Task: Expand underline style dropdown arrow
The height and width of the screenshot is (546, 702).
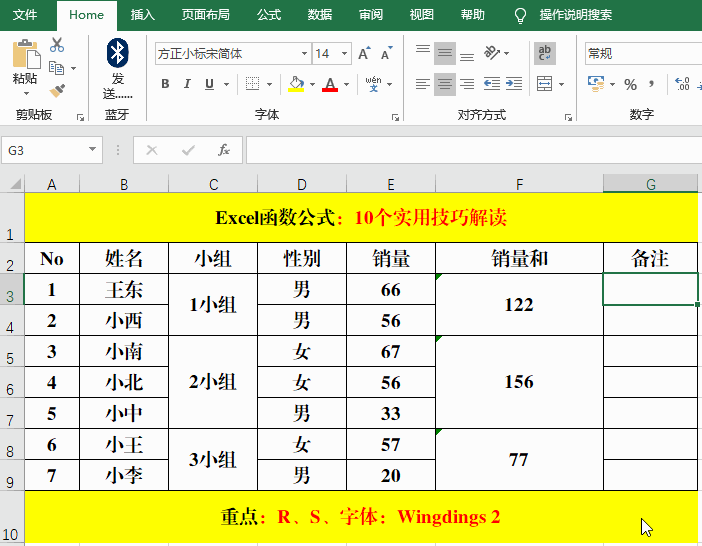Action: click(226, 84)
